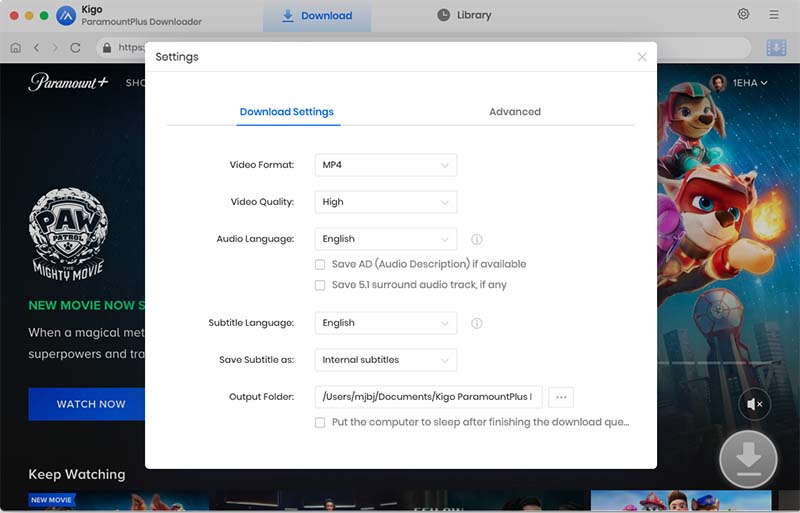The image size is (800, 513).
Task: Open the hamburger menu icon
Action: pos(774,15)
